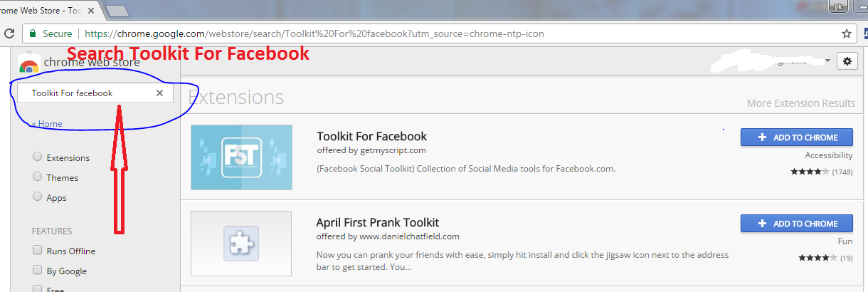868x292 pixels.
Task: Select the Extensions radio button
Action: [37, 157]
